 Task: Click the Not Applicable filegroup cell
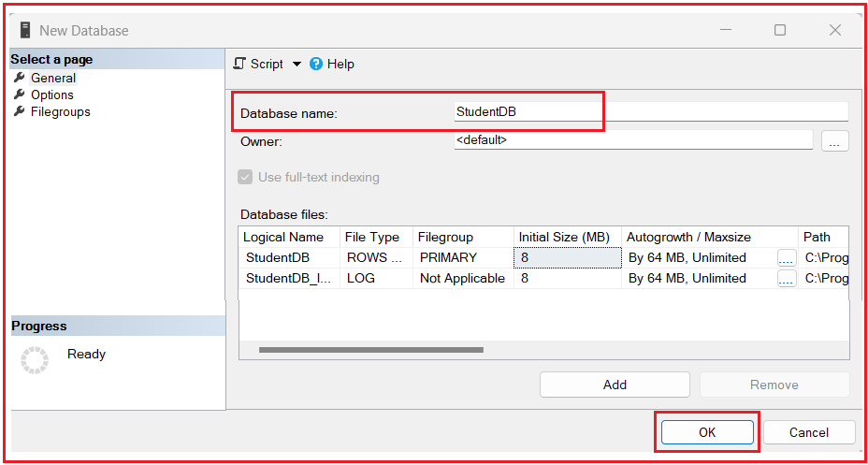tap(463, 279)
